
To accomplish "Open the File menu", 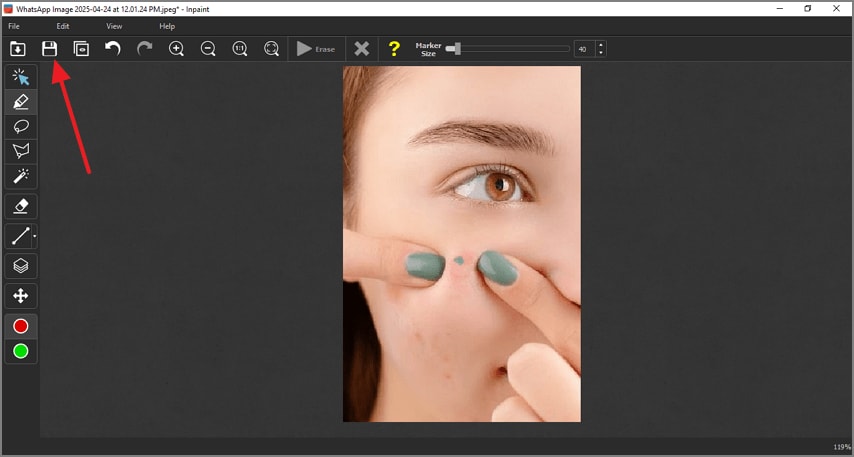I will [x=14, y=26].
